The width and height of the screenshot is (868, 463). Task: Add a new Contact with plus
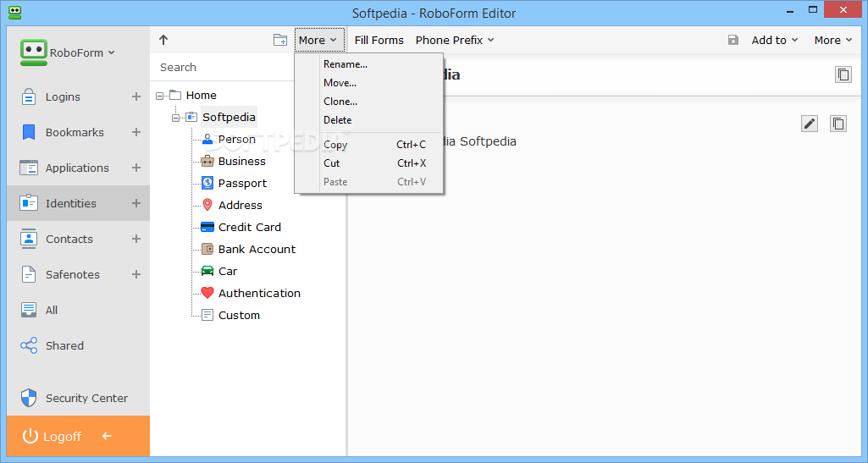tap(136, 239)
